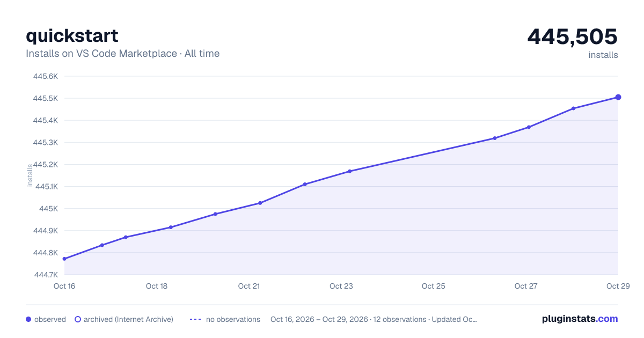Click the archived (Internet Archive) legend label
The width and height of the screenshot is (644, 338).
(128, 319)
